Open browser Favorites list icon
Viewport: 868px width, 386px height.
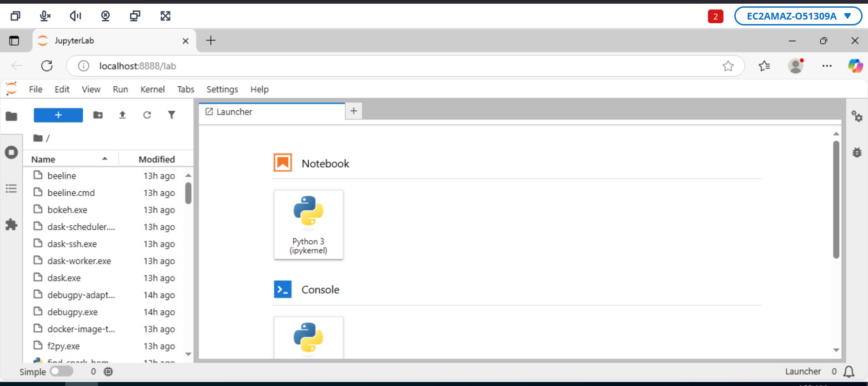[764, 66]
